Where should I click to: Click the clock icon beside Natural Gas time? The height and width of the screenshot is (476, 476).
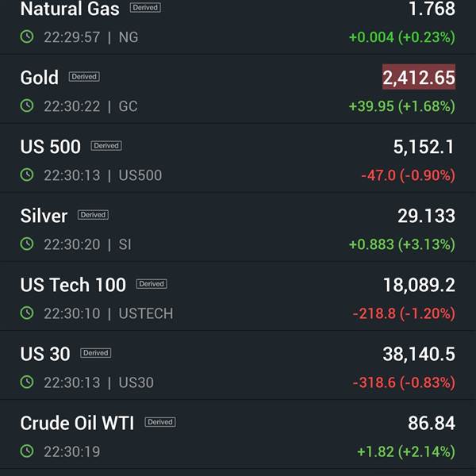(x=27, y=36)
